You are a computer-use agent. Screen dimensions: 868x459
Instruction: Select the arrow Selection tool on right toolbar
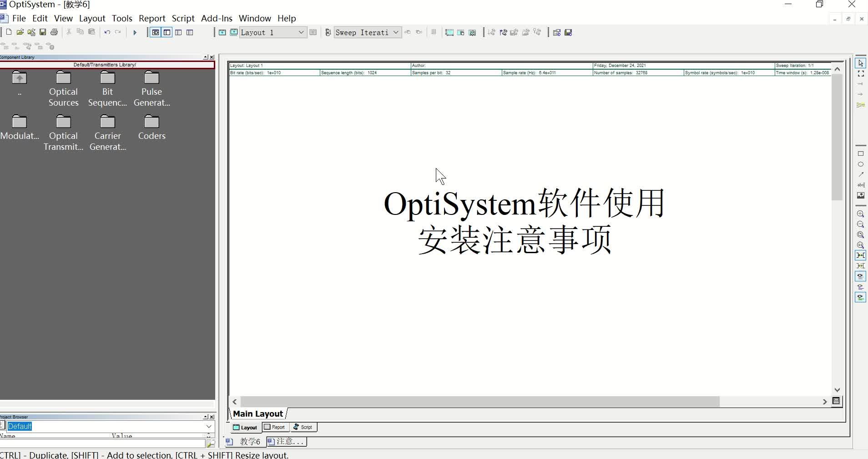click(861, 62)
